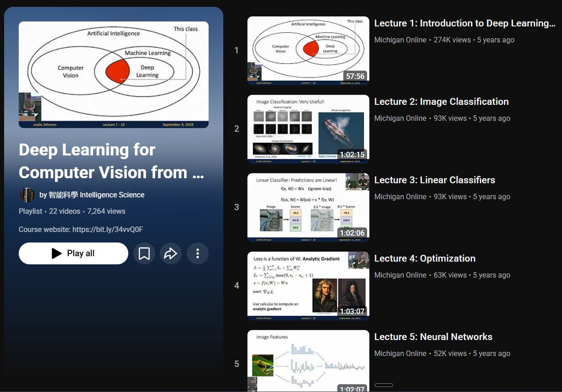This screenshot has width=562, height=392.
Task: Open the playlist three-dot options menu
Action: coord(197,253)
